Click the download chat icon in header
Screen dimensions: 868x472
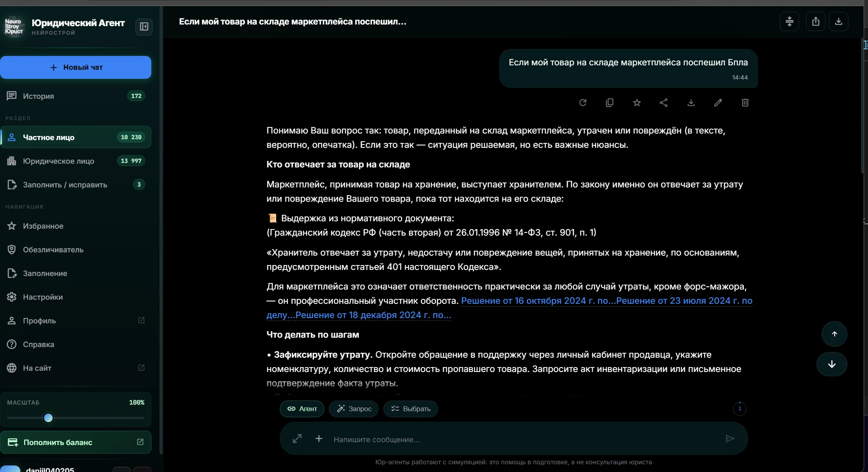point(838,21)
